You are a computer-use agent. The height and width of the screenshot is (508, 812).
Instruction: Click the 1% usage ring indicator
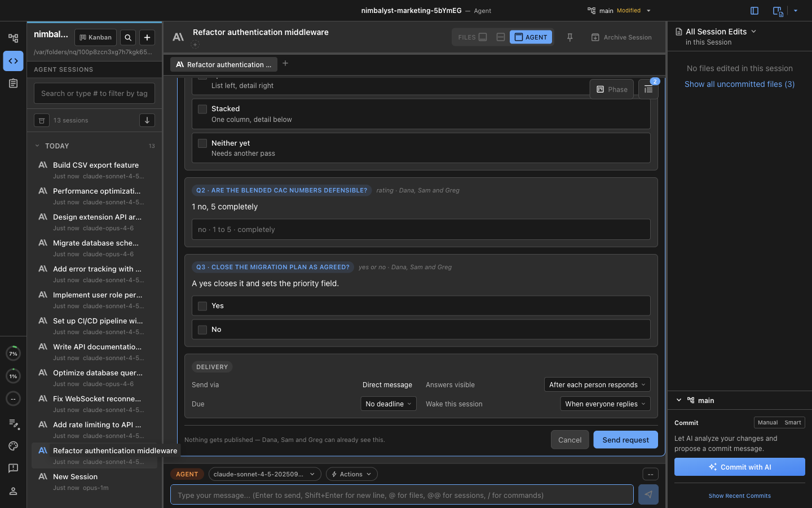pyautogui.click(x=13, y=376)
